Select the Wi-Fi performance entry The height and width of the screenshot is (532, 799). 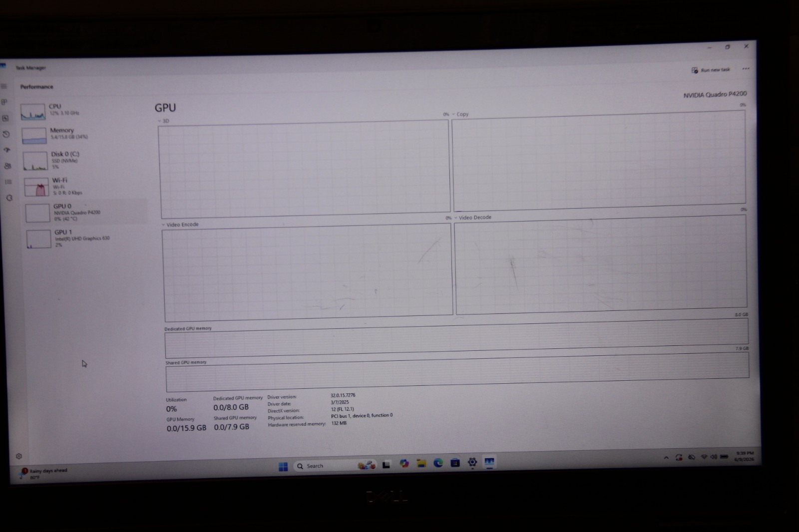85,186
